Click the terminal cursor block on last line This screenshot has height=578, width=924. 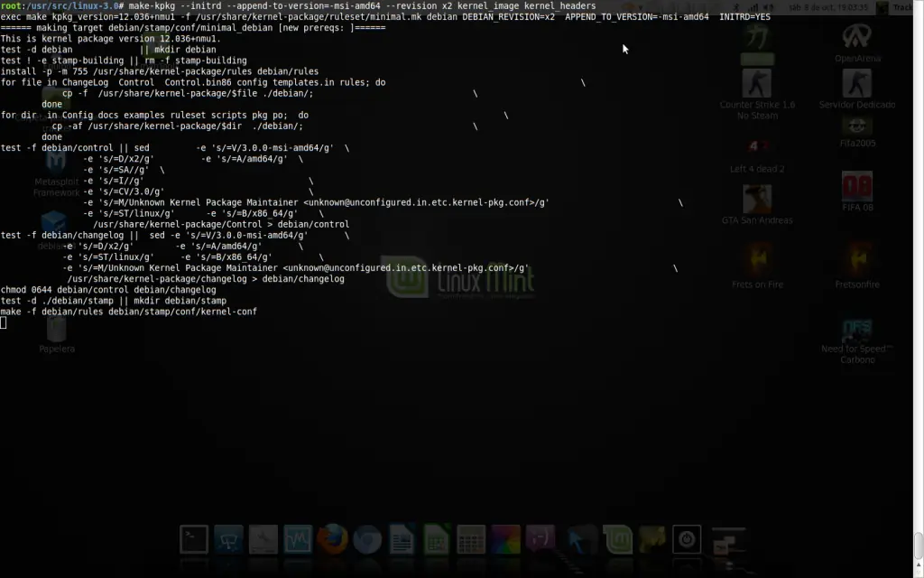(4, 322)
